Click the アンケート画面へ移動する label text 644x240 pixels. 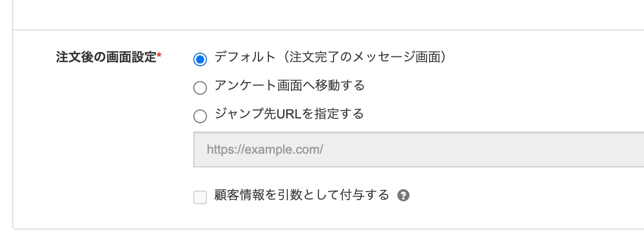coord(289,86)
